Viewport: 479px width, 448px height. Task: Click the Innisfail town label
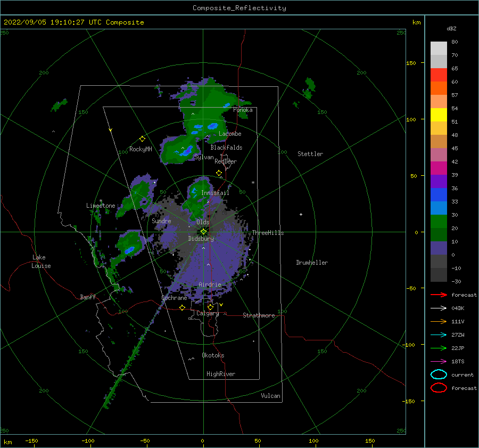coord(215,193)
